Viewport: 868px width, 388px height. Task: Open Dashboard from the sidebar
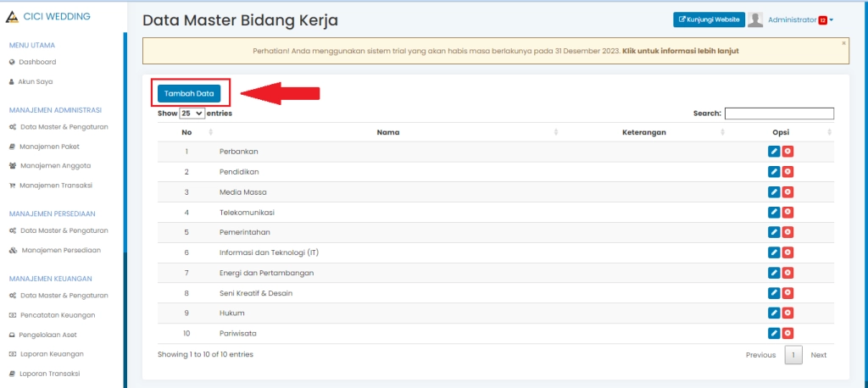33,62
